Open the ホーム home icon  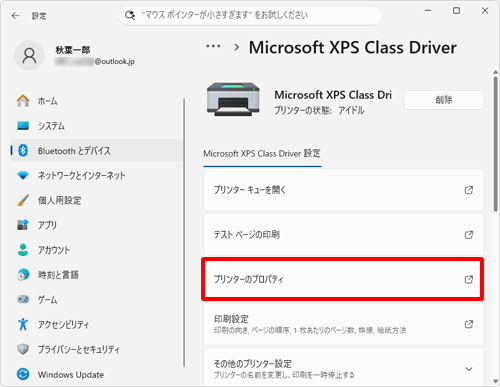click(x=23, y=101)
